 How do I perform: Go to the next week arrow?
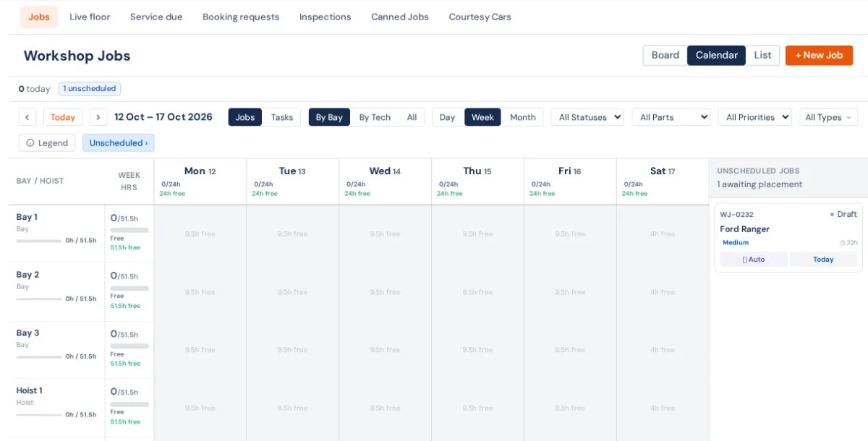pos(98,117)
